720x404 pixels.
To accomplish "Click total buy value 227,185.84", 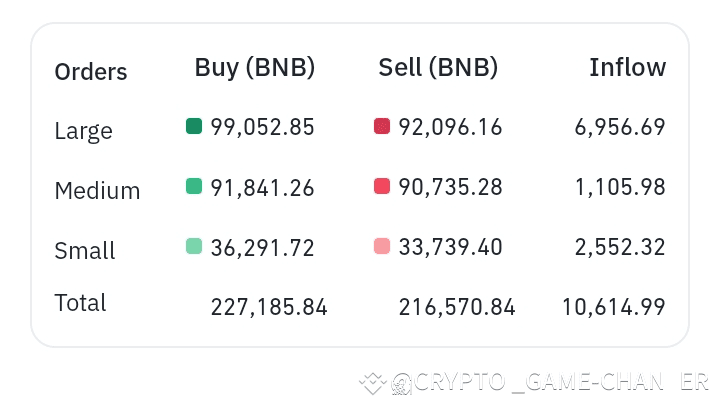I will (x=269, y=307).
